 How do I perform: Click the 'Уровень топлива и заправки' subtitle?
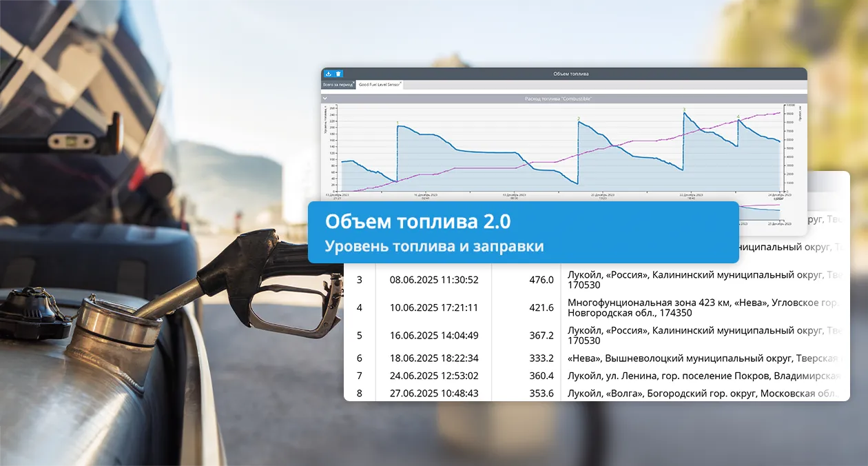tap(434, 246)
